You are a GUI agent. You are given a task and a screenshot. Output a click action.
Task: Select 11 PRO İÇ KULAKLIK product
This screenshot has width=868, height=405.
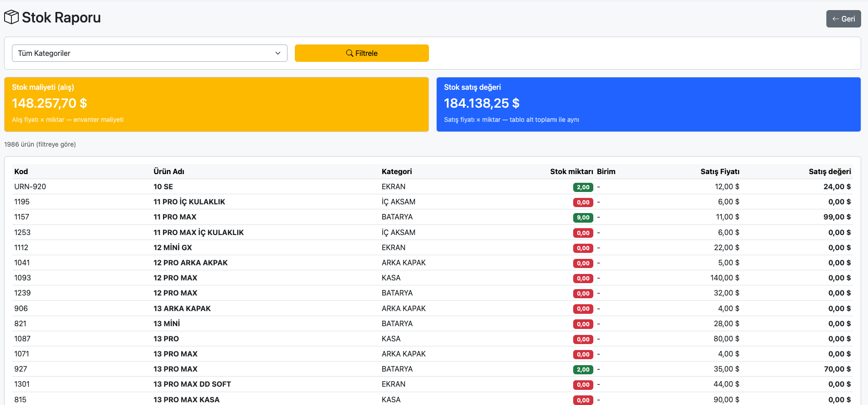click(x=189, y=202)
